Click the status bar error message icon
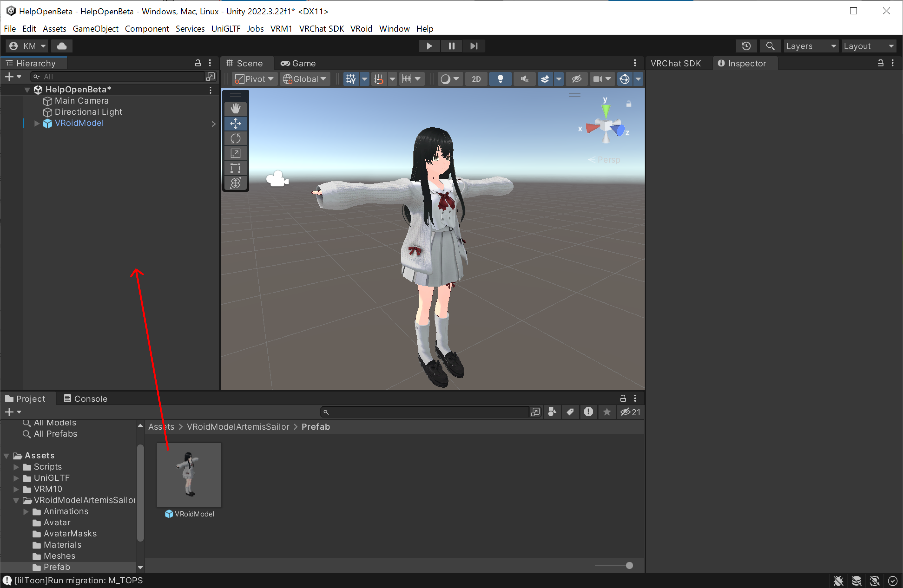This screenshot has height=588, width=903. [7, 580]
